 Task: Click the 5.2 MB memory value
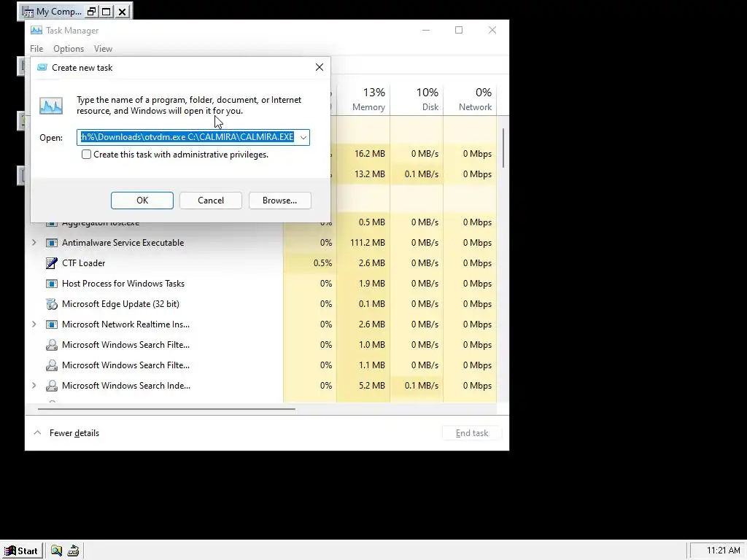pyautogui.click(x=371, y=386)
